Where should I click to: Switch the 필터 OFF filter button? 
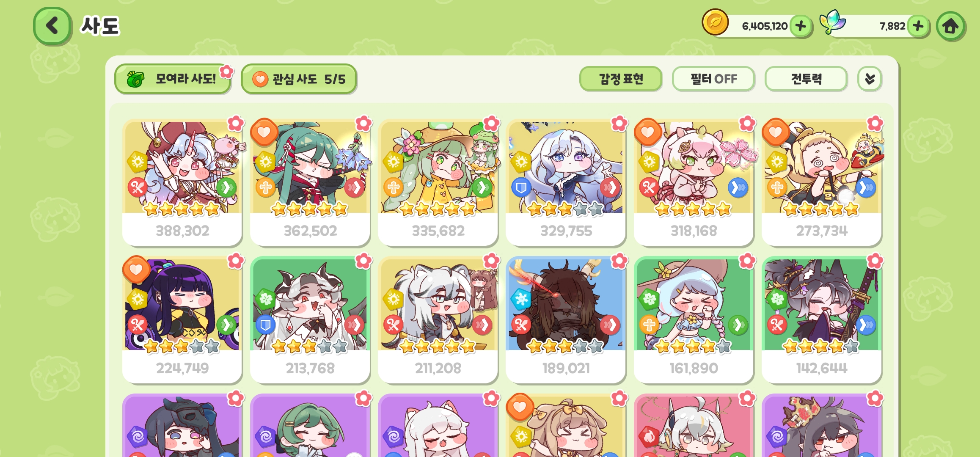(713, 79)
